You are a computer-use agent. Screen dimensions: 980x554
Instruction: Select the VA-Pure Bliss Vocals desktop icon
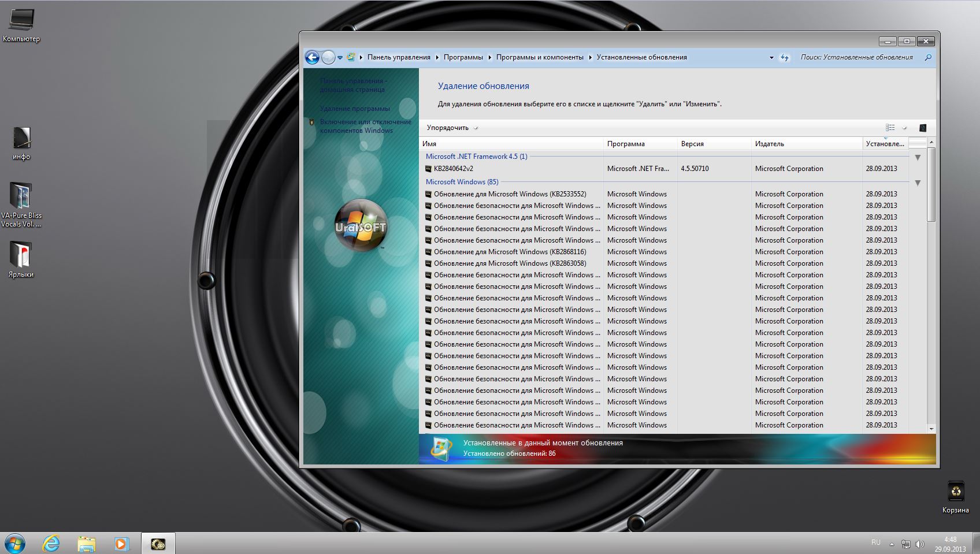coord(21,205)
